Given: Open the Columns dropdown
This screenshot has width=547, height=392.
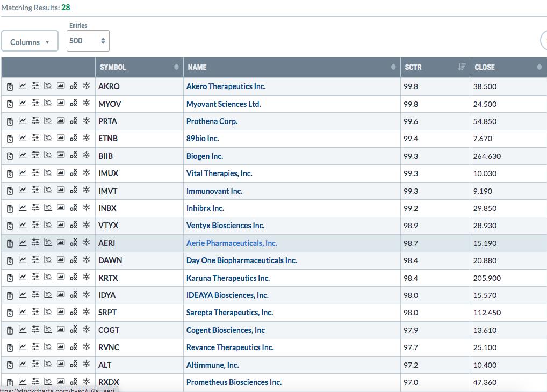Looking at the screenshot, I should [x=30, y=42].
